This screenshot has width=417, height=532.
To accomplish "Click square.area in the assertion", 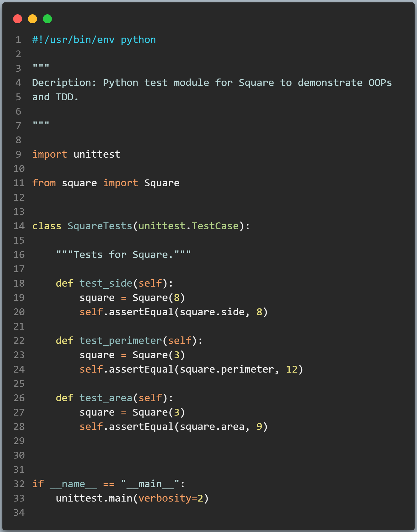I will [212, 427].
